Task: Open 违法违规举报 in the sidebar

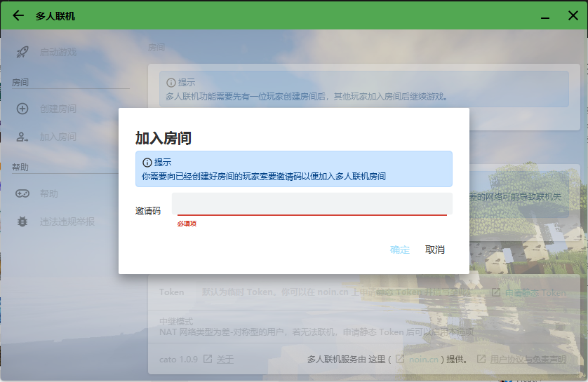Action: point(67,221)
